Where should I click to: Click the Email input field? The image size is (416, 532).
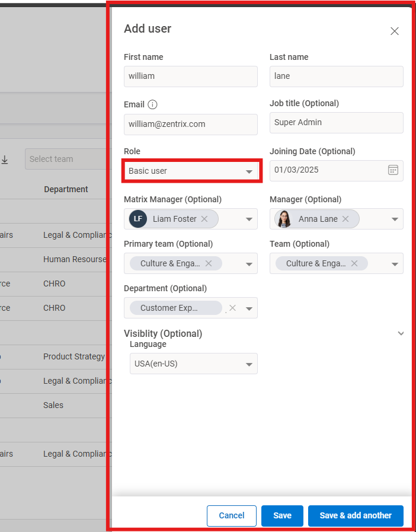[x=191, y=124]
